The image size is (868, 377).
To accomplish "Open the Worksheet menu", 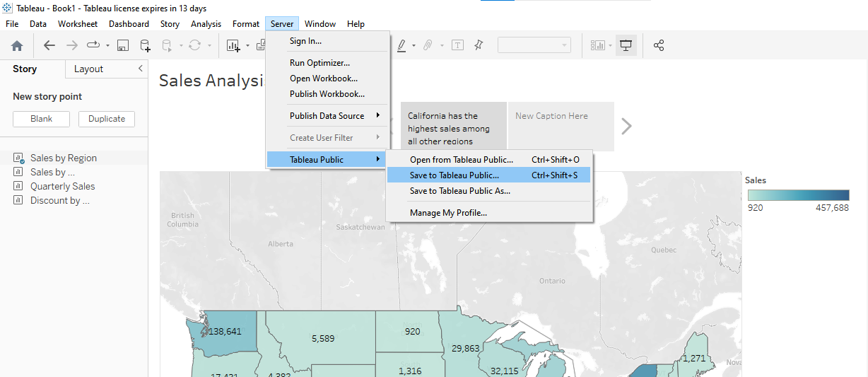I will pos(78,24).
